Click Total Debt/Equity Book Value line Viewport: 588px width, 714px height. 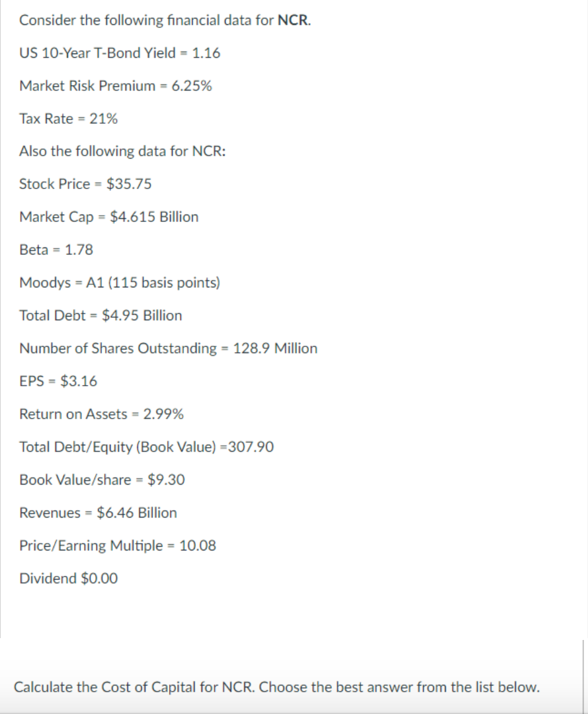point(147,447)
